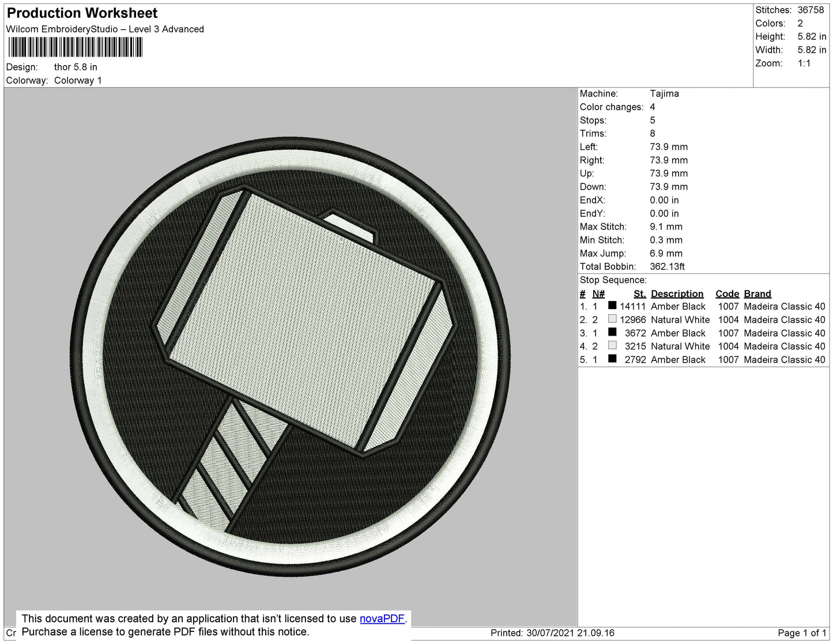
Task: Click the 'Down:' label
Action: pos(593,187)
